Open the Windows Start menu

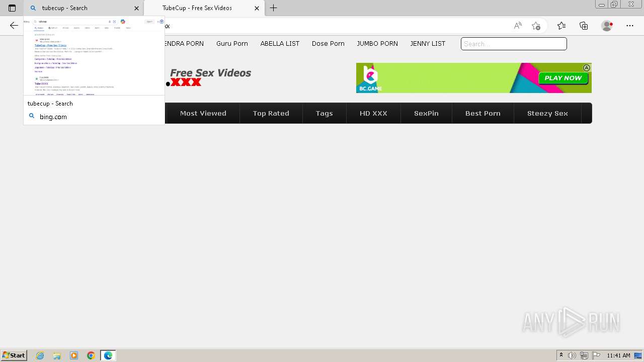(14, 355)
